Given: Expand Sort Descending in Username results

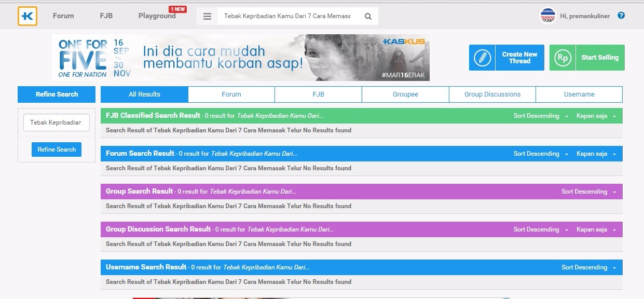Looking at the screenshot, I should 588,268.
